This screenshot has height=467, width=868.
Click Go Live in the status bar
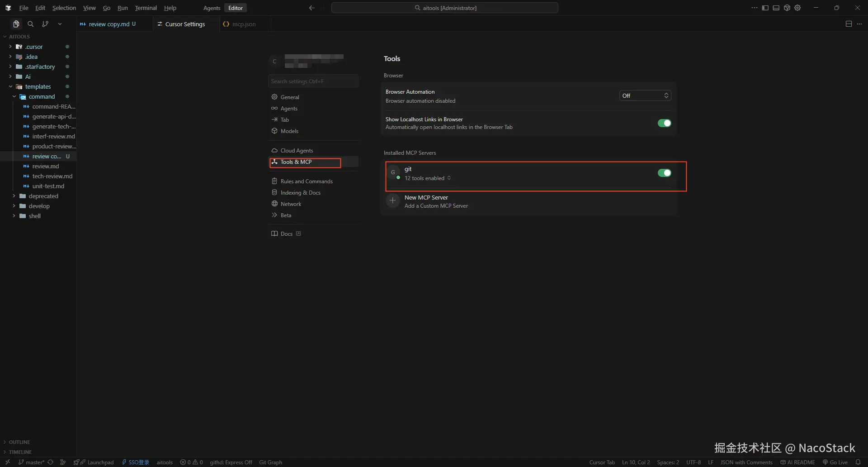pyautogui.click(x=835, y=462)
